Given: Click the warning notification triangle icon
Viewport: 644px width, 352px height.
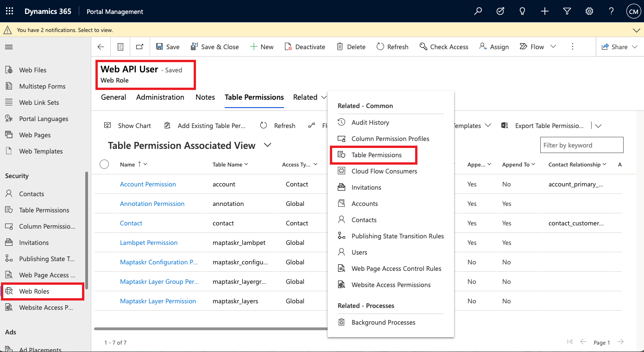Looking at the screenshot, I should (x=7, y=30).
